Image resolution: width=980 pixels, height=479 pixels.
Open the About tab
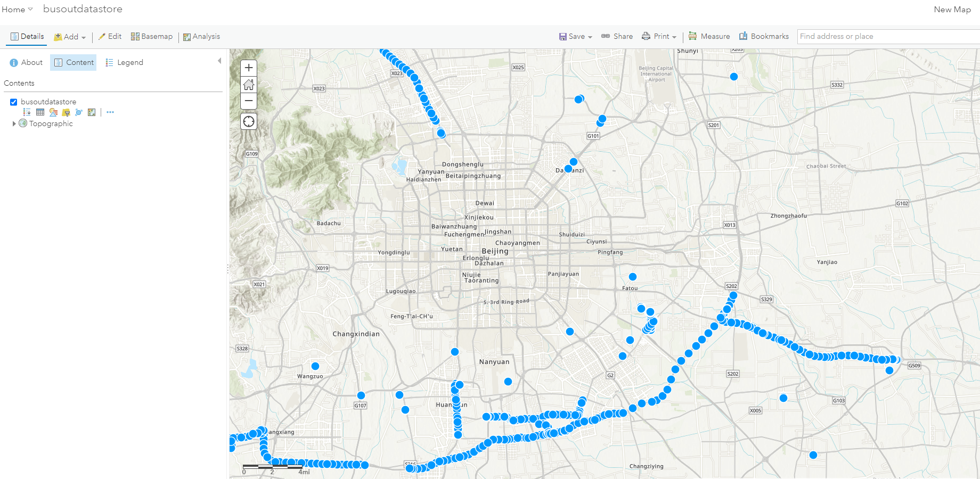point(26,62)
